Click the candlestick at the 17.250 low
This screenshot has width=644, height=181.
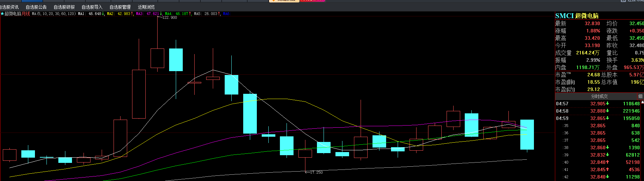pyautogui.click(x=305, y=153)
